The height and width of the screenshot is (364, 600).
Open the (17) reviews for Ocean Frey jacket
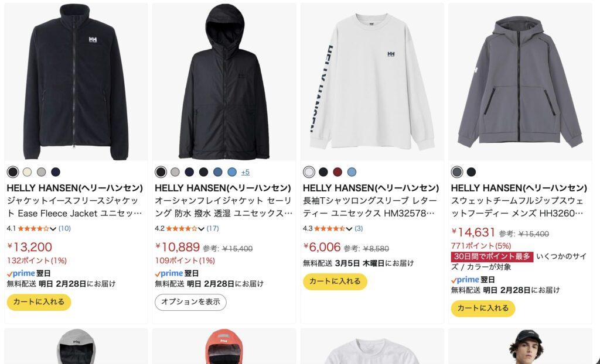pyautogui.click(x=213, y=229)
